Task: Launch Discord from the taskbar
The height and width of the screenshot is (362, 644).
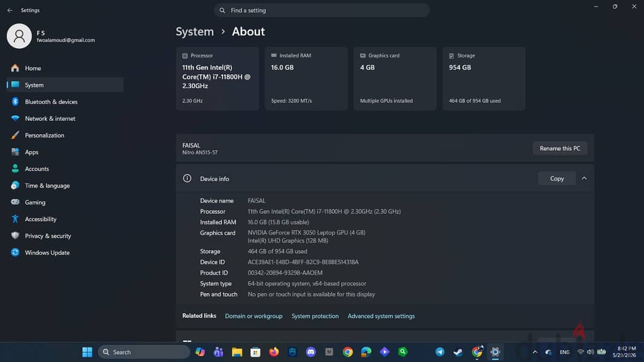Action: [311, 352]
